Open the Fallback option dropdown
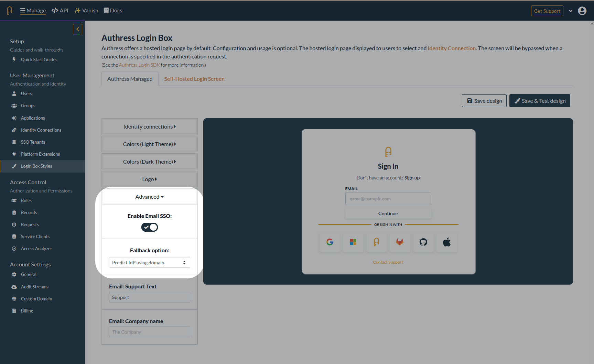The width and height of the screenshot is (594, 364). click(149, 262)
